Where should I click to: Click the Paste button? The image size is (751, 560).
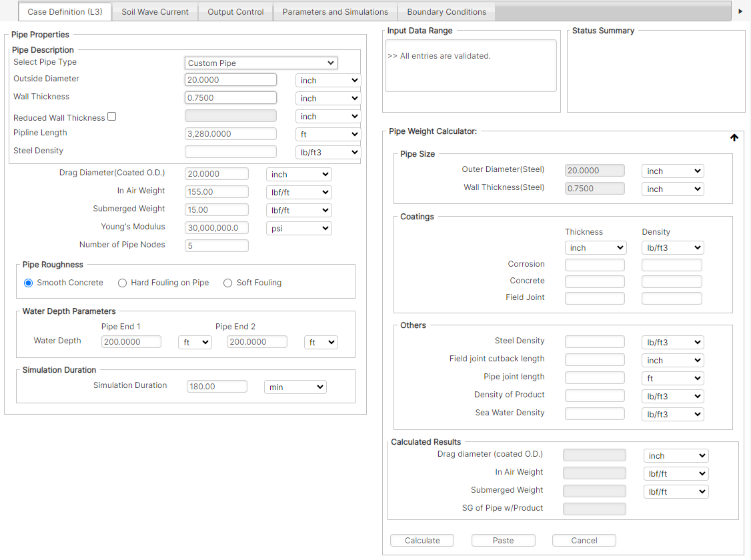coord(503,540)
